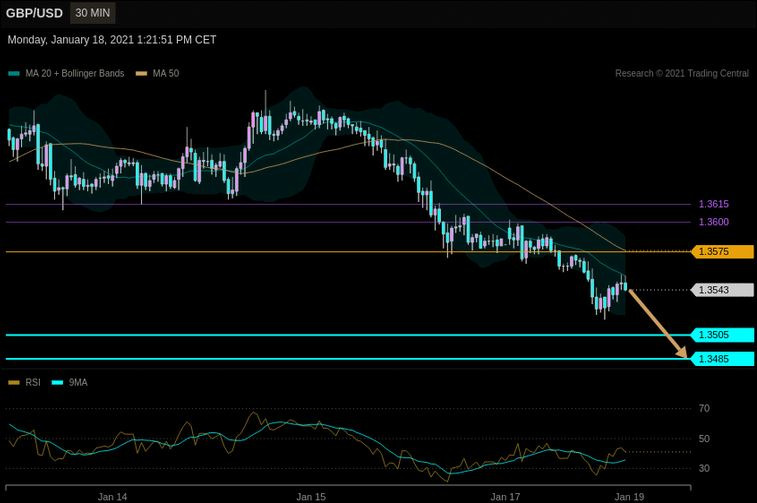Click the GBP/USD pair title
This screenshot has width=757, height=503.
point(34,13)
